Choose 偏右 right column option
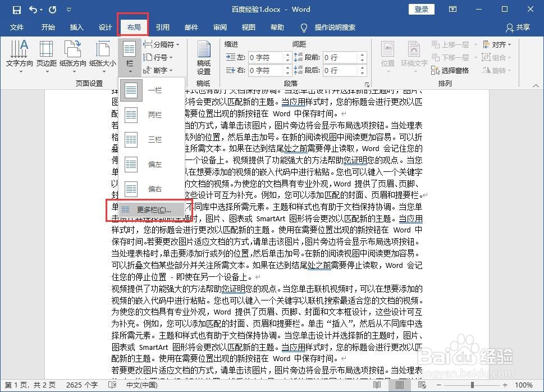The image size is (544, 392). [152, 189]
